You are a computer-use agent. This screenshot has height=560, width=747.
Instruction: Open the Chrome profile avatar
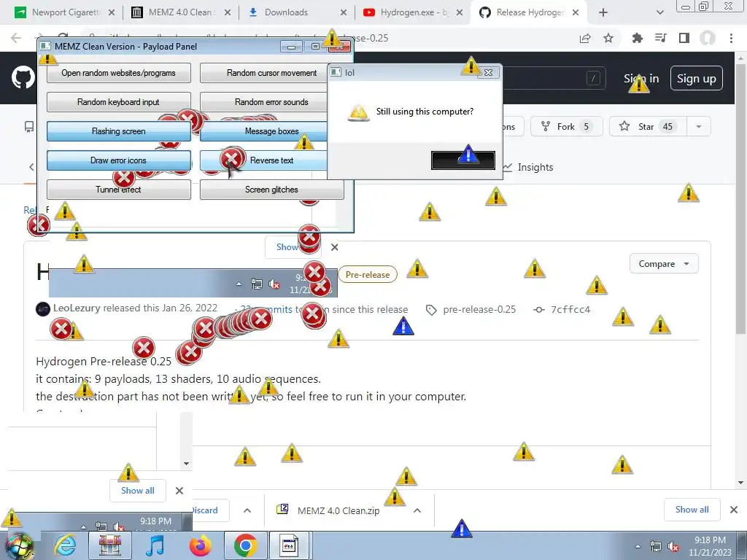tap(708, 38)
